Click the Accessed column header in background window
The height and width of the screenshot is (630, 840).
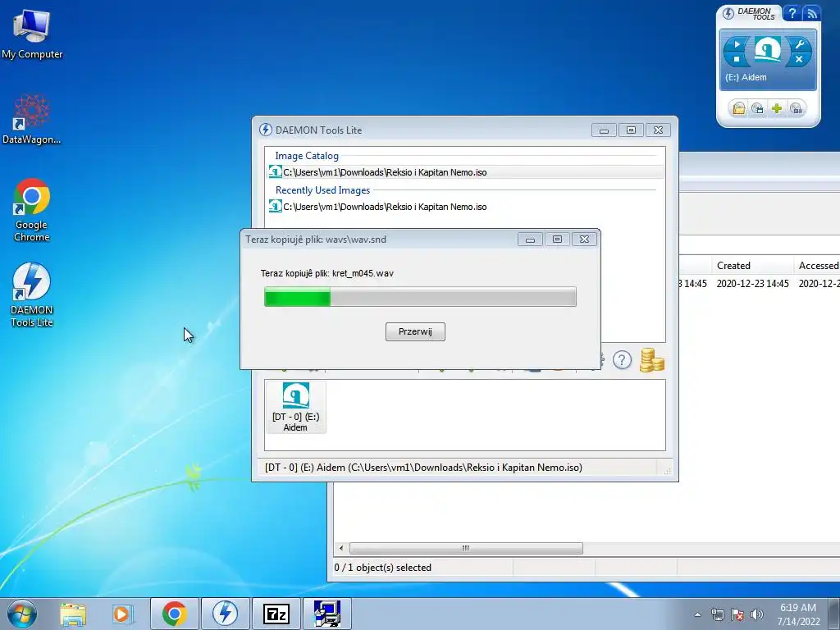pyautogui.click(x=817, y=266)
